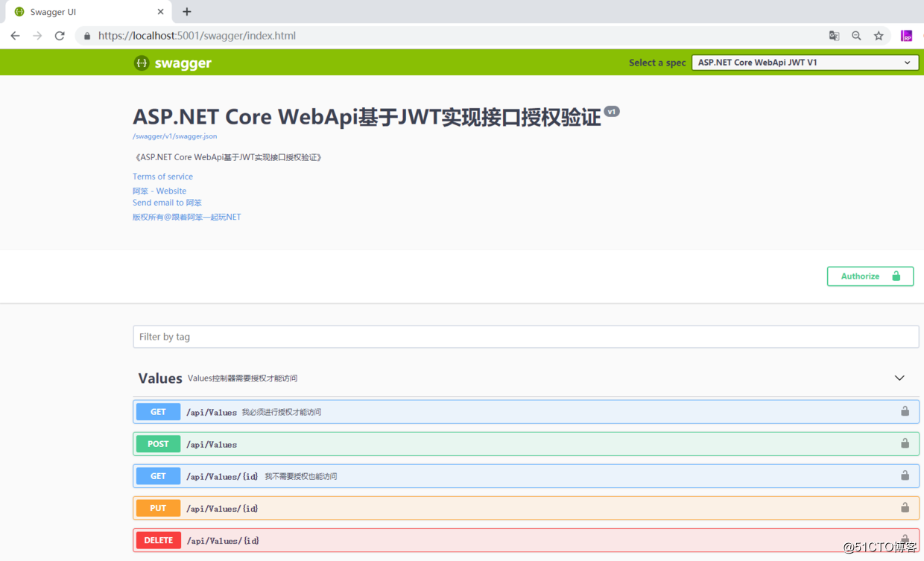The height and width of the screenshot is (561, 924).
Task: Close the Swagger UI tab
Action: (161, 12)
